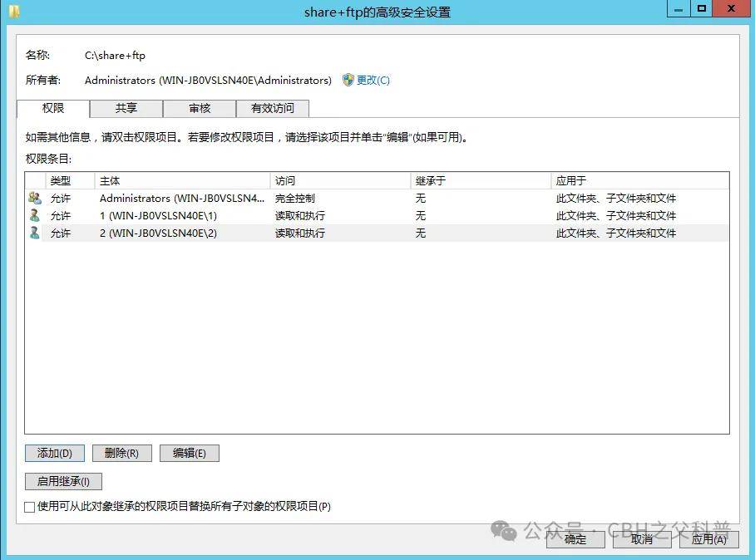
Task: Enable 替换所有子对象的权限项目 checkbox
Action: click(x=30, y=506)
